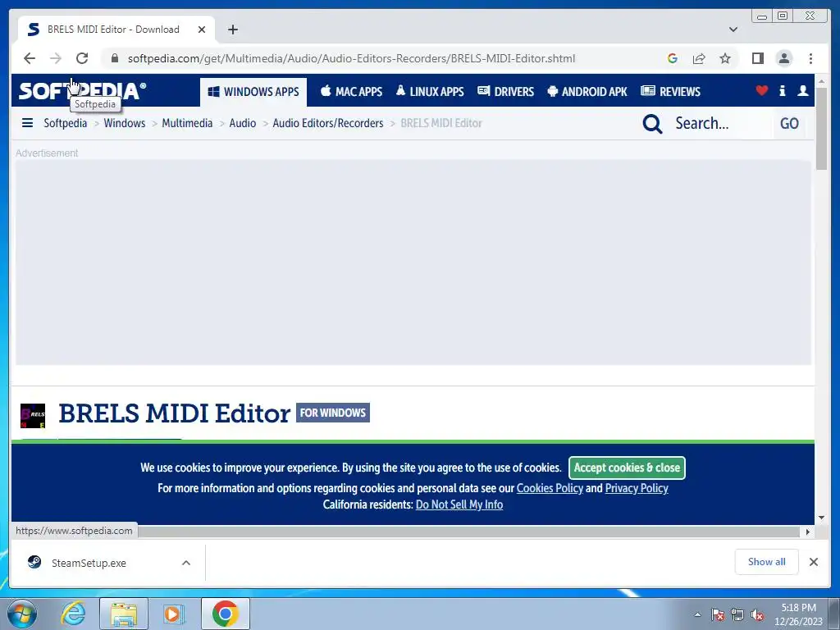Focus the Search... input field
The height and width of the screenshot is (630, 840).
[720, 123]
